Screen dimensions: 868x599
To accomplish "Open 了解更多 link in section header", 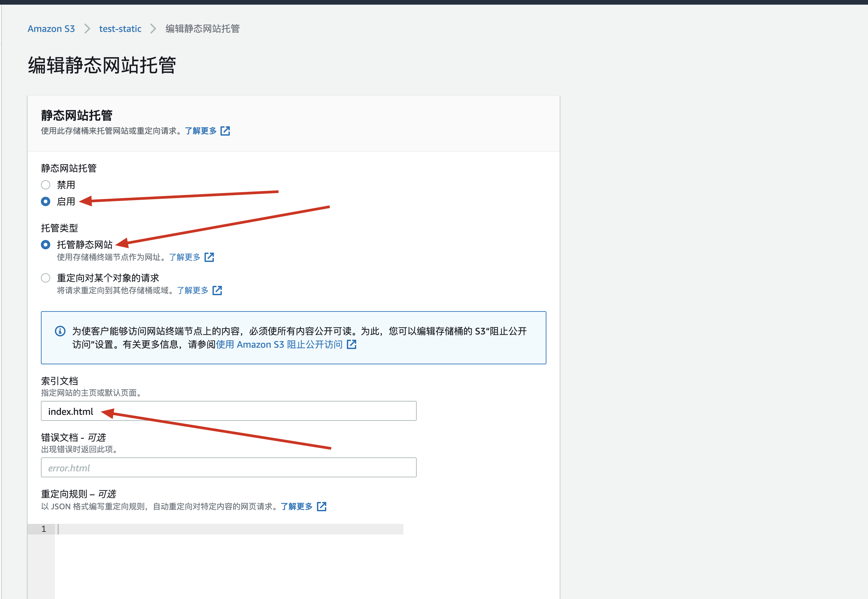I will click(201, 131).
